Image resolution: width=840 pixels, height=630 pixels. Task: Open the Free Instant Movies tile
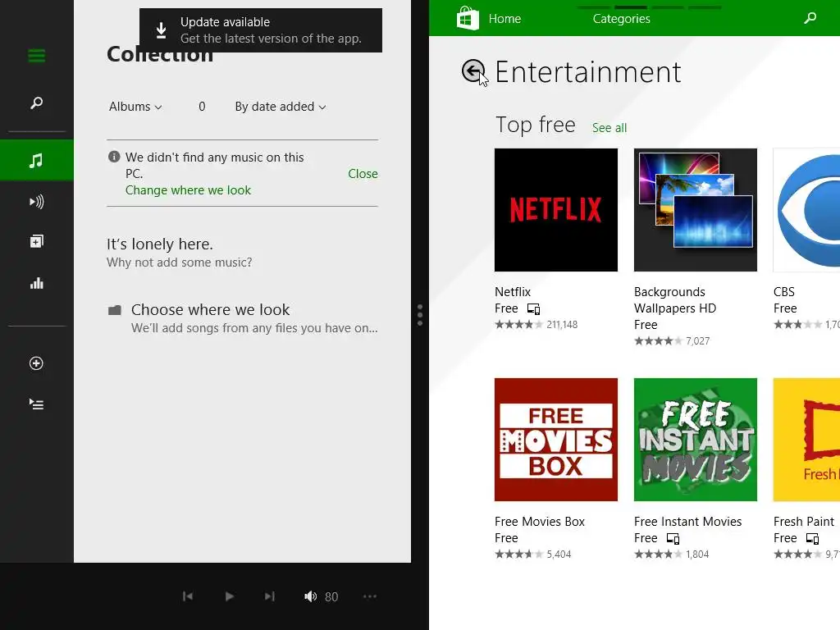coord(696,440)
